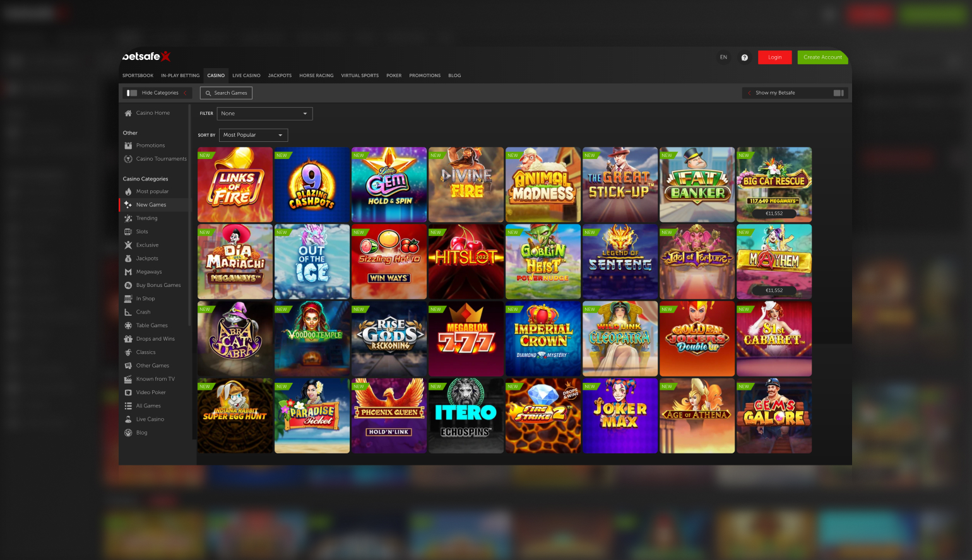Image resolution: width=972 pixels, height=560 pixels.
Task: Click the Jackpots category icon
Action: coord(128,259)
